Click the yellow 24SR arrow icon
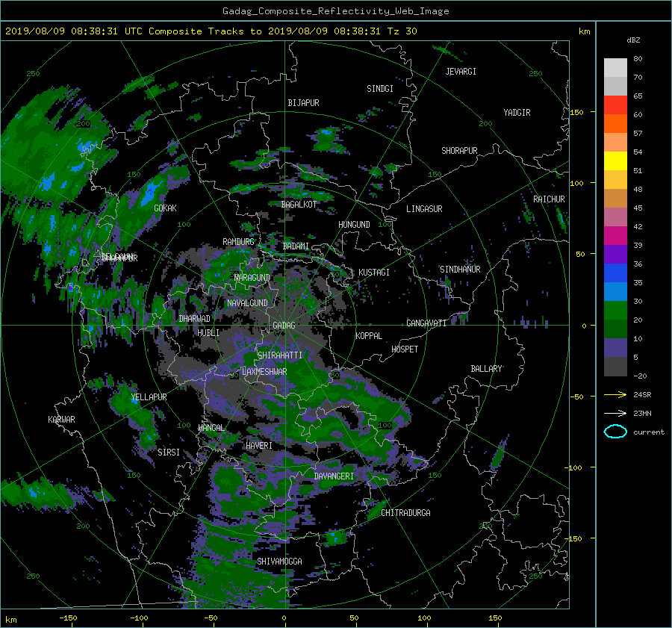The width and height of the screenshot is (672, 628). (x=615, y=394)
